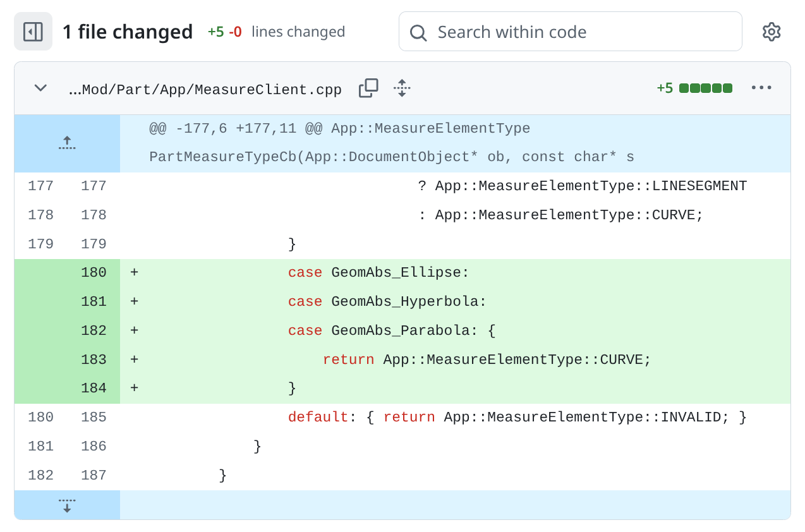Open the file's three-dot more options menu
The width and height of the screenshot is (805, 532).
point(761,88)
